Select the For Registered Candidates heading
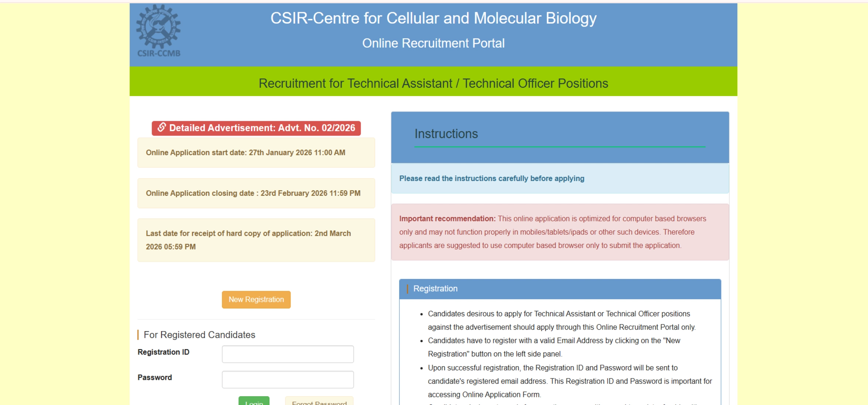Screen dimensions: 868x405 click(x=199, y=335)
